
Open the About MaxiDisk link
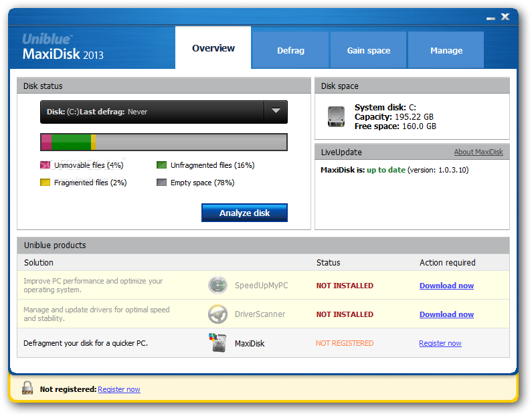click(x=478, y=152)
